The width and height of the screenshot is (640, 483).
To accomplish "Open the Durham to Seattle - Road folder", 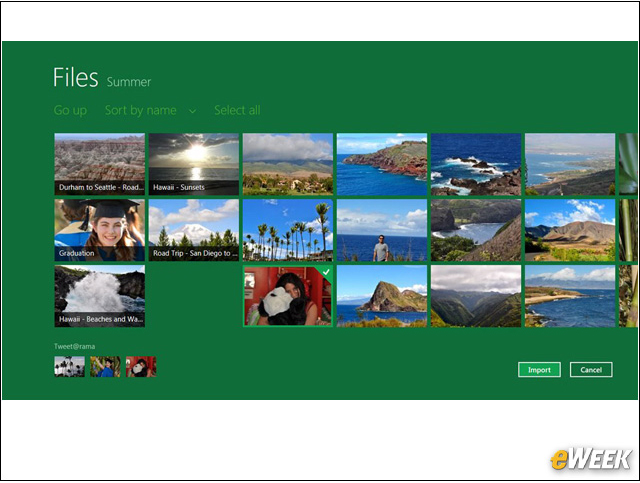I will [x=100, y=164].
